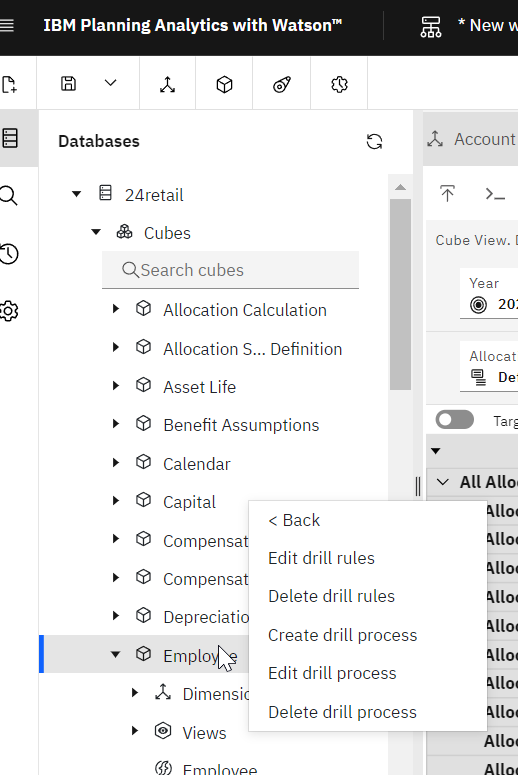The width and height of the screenshot is (518, 775).
Task: Select the Capital cube
Action: tap(189, 502)
